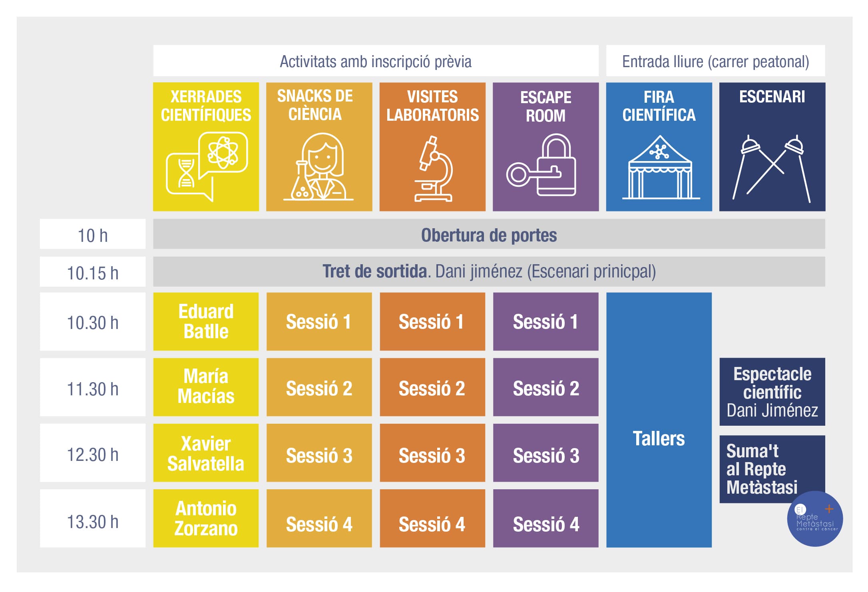868x592 pixels.
Task: Open the Eduard Batlle talk
Action: [206, 321]
